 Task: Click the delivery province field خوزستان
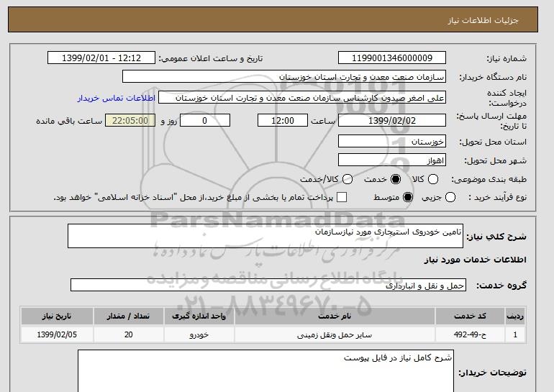click(x=392, y=141)
